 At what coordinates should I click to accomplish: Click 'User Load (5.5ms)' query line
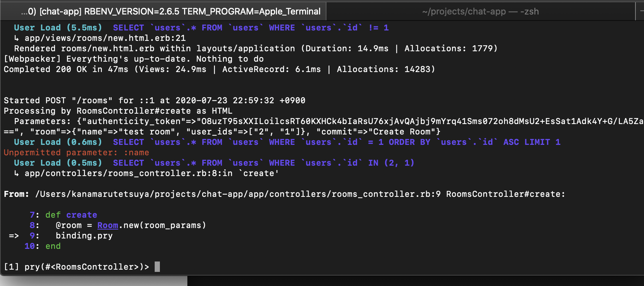(x=202, y=28)
